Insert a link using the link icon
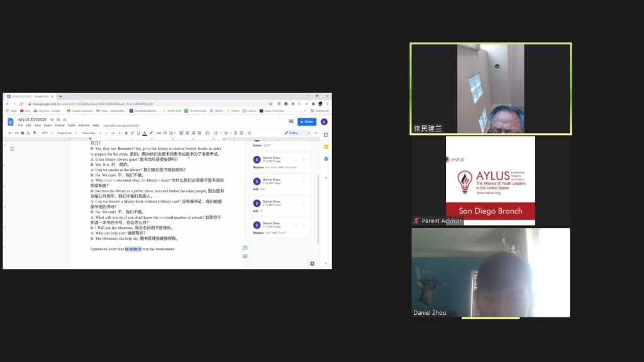The width and height of the screenshot is (644, 362). pyautogui.click(x=159, y=133)
